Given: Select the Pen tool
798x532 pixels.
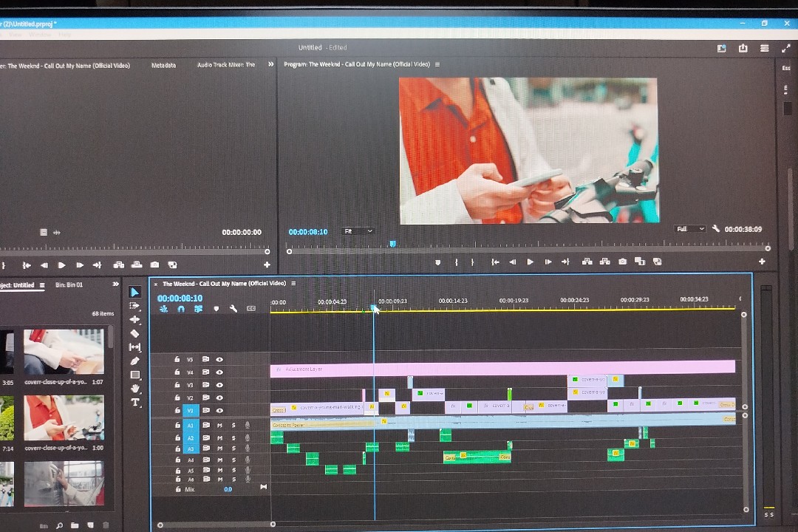Looking at the screenshot, I should [134, 361].
